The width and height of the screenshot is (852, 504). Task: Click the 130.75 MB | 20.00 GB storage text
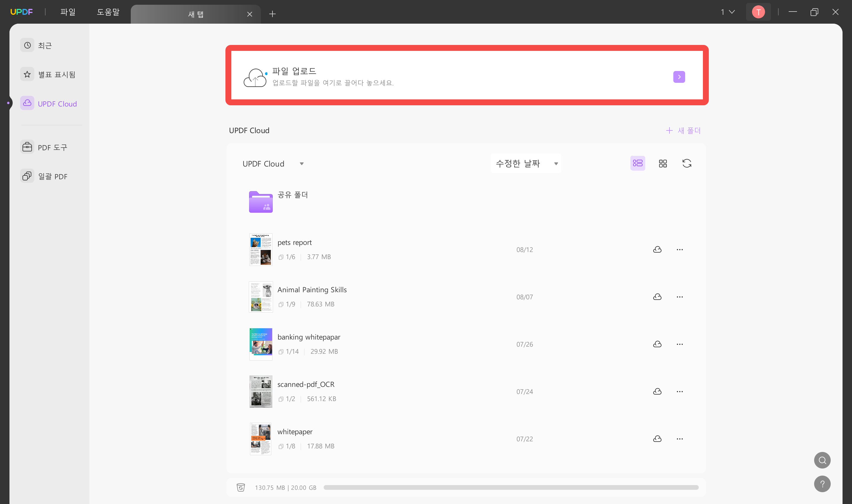point(285,487)
